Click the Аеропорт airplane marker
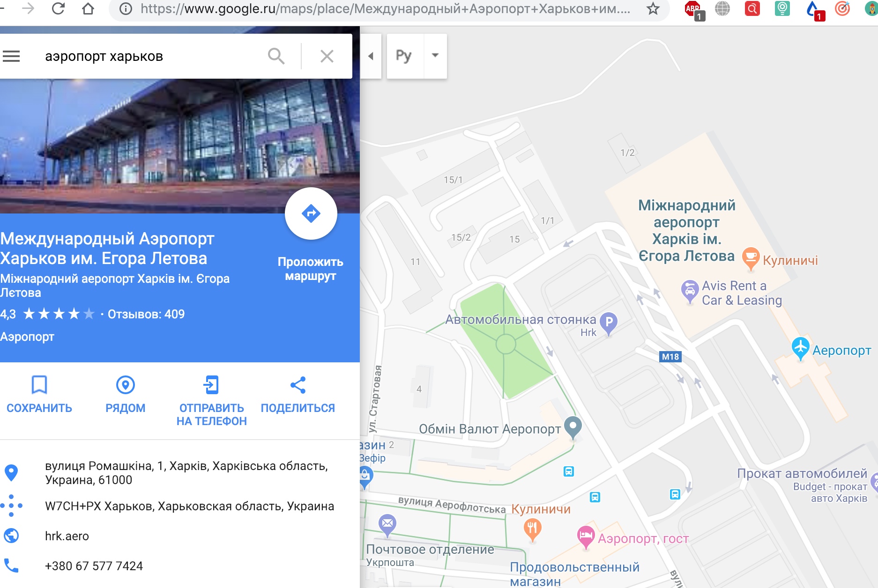Viewport: 878px width, 588px height. pyautogui.click(x=800, y=348)
